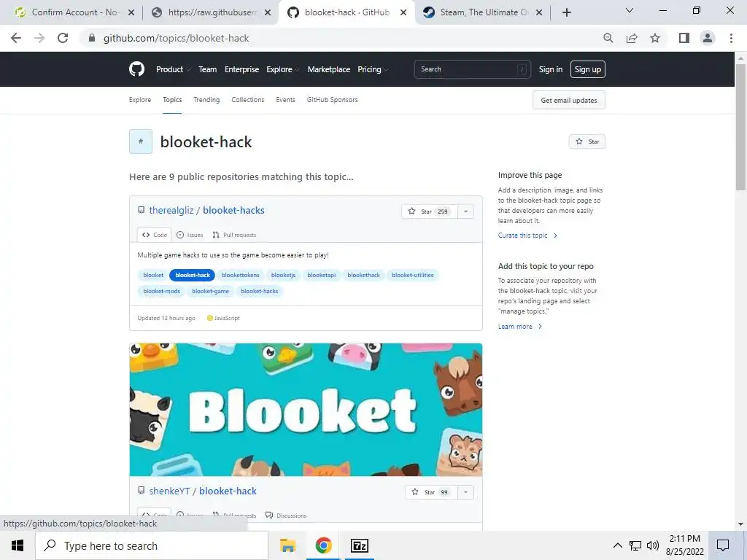Click the GitHub octocat logo

[136, 69]
